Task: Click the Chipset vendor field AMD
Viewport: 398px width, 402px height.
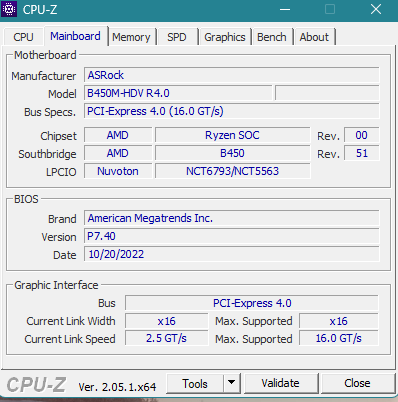Action: (118, 135)
